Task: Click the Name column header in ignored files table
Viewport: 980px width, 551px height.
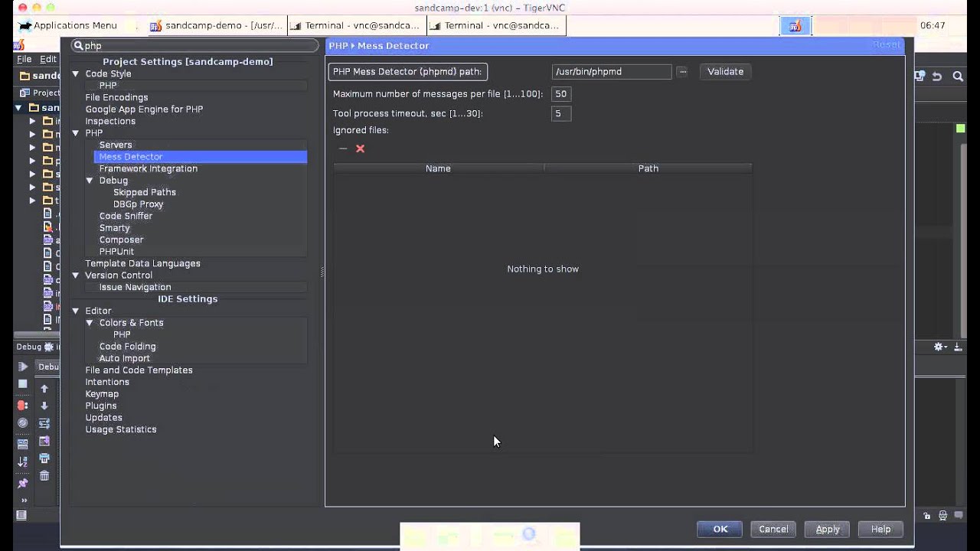Action: click(438, 168)
